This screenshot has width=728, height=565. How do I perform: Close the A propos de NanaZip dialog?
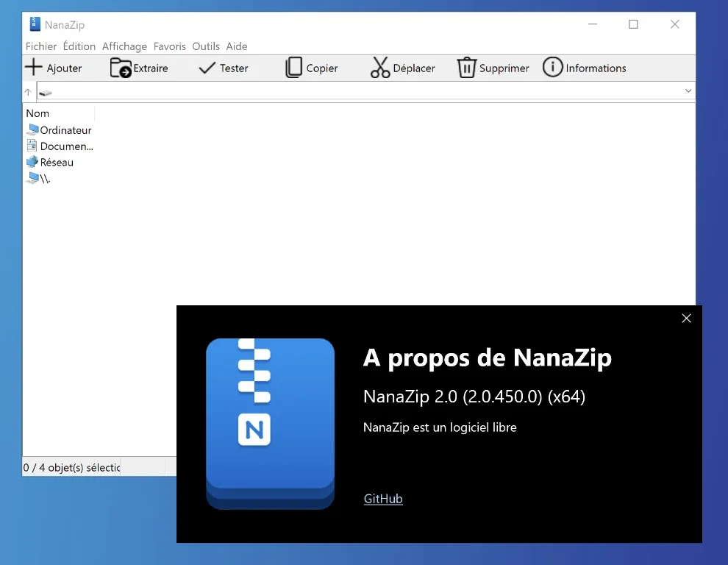686,319
